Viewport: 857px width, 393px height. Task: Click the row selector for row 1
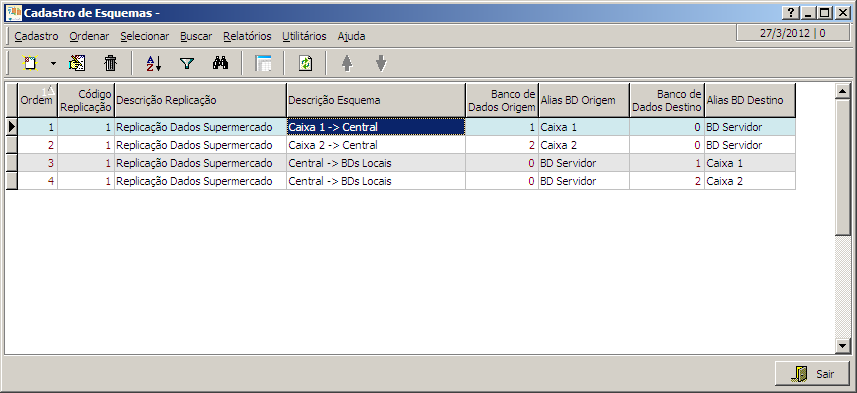11,127
